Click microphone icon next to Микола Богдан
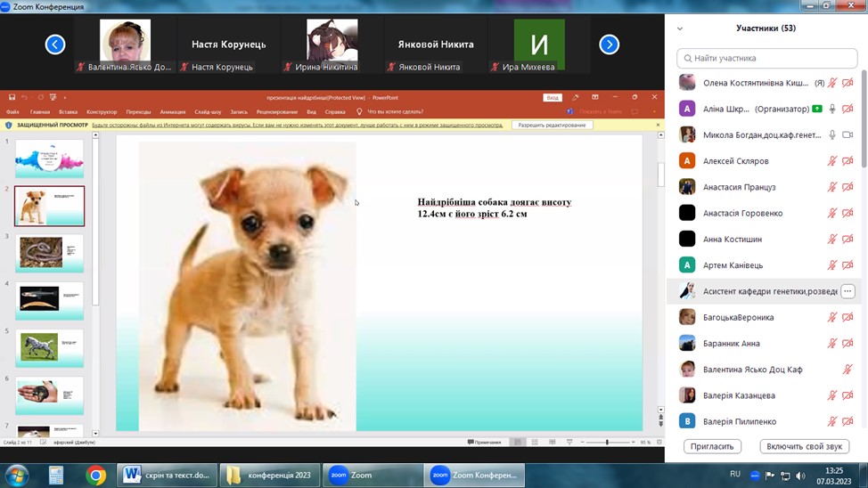 pos(832,134)
